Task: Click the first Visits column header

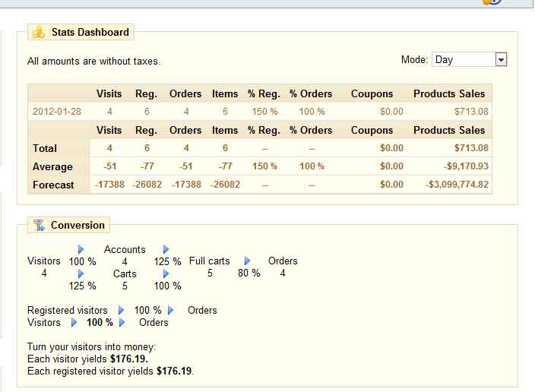Action: [x=109, y=93]
